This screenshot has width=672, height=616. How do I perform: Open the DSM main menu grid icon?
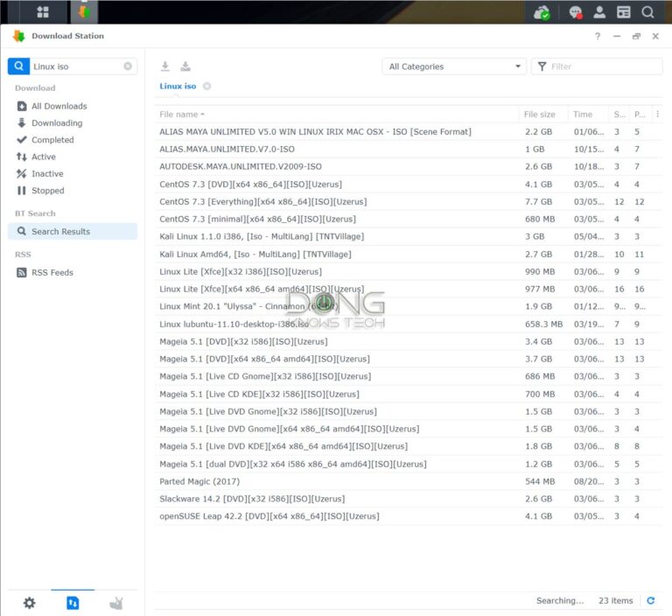[43, 12]
